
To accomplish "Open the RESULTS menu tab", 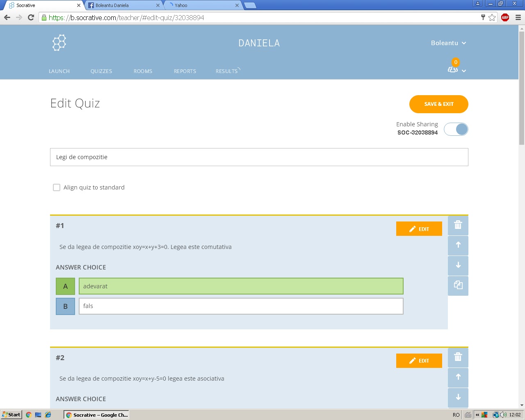I will click(x=226, y=71).
